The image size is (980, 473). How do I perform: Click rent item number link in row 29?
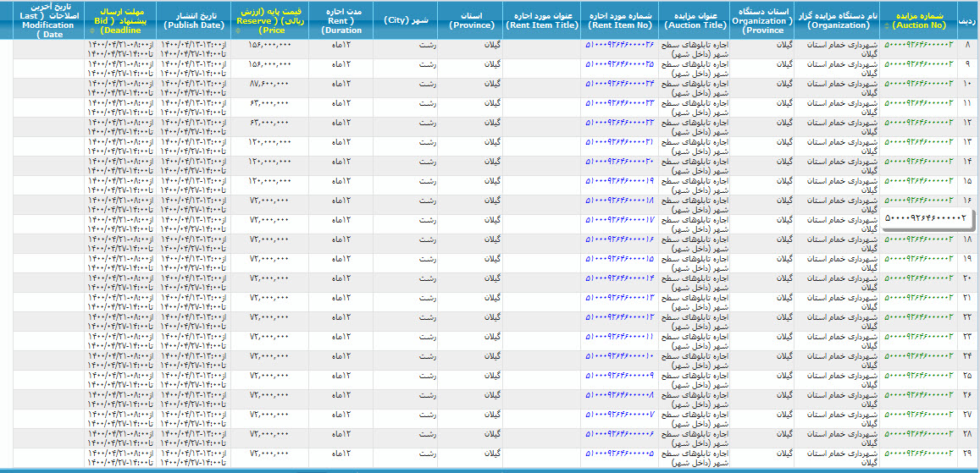pos(619,453)
